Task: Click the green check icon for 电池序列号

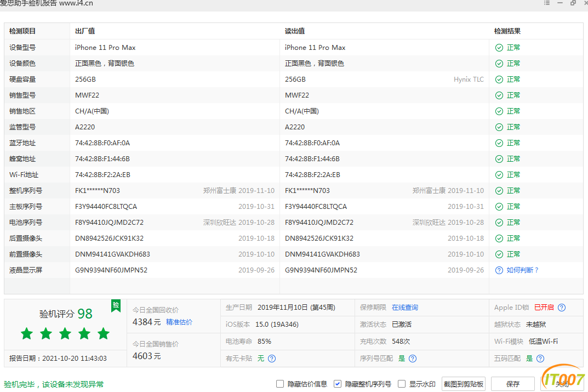Action: pos(499,223)
